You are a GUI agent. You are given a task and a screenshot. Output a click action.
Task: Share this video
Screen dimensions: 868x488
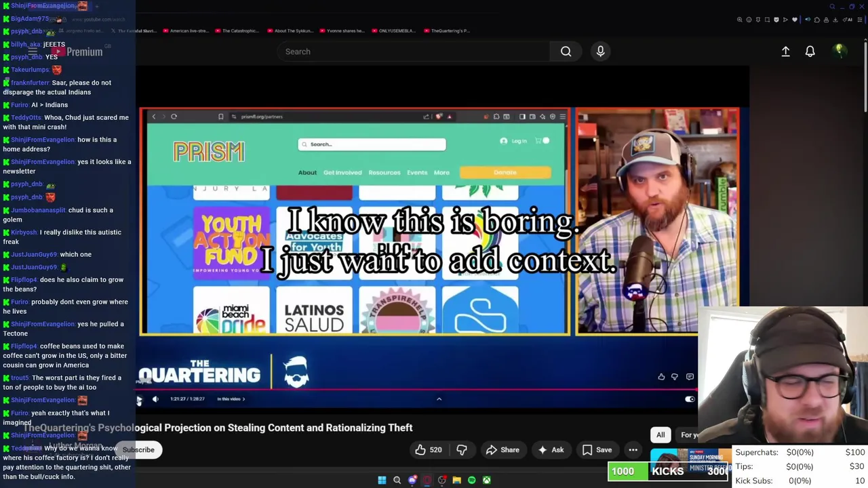(x=502, y=450)
